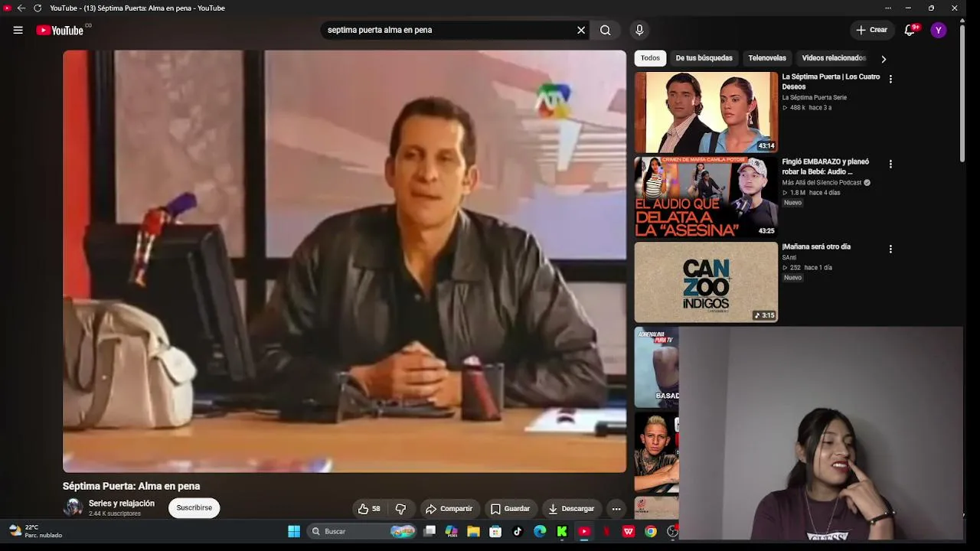Open TikTok from the taskbar
This screenshot has height=551, width=980.
(x=518, y=531)
